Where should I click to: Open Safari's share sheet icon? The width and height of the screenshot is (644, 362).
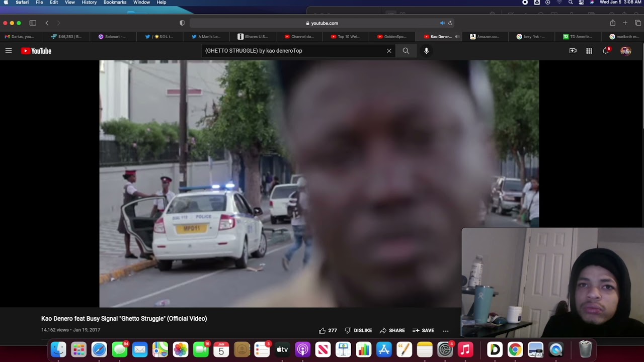tap(612, 23)
